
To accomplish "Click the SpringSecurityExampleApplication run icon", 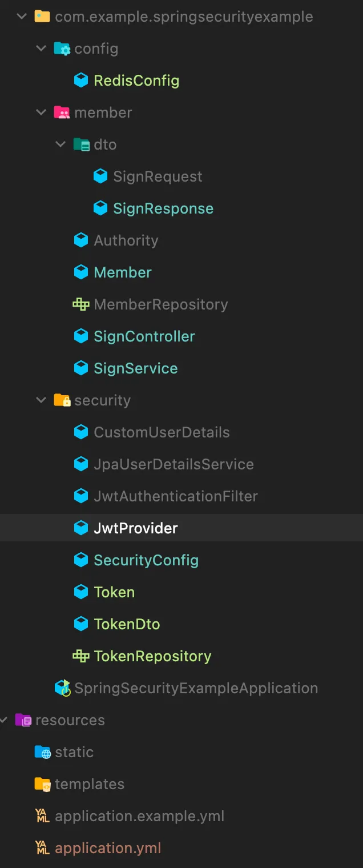I will pos(62,688).
